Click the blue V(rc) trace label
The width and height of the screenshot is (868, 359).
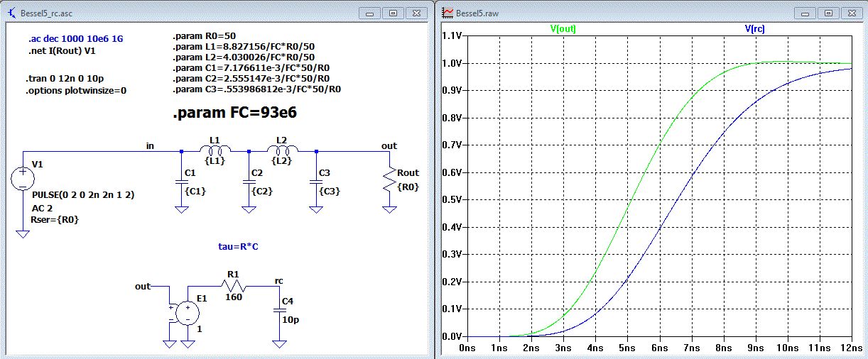tap(754, 29)
